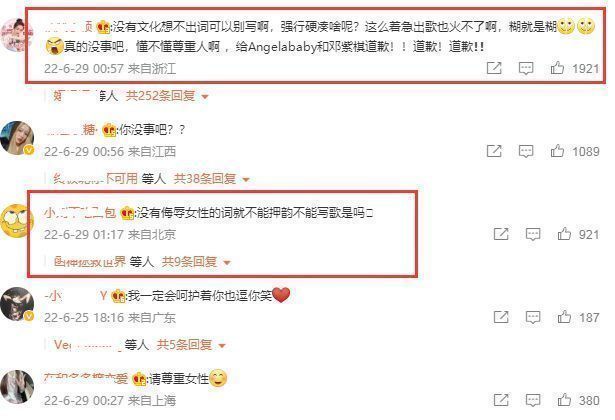The width and height of the screenshot is (615, 420).
Task: Expand the 共38条回复 replies
Action: pos(211,179)
